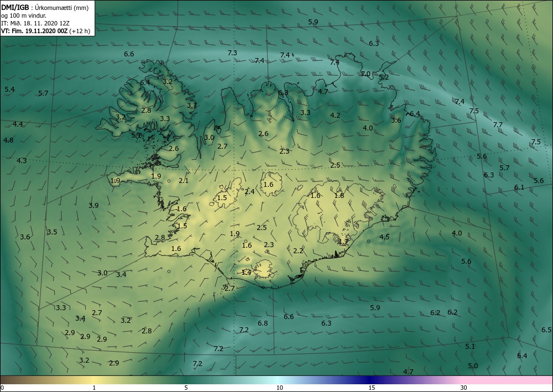
Task: Click the 4.3 precipitation value
Action: pos(22,161)
